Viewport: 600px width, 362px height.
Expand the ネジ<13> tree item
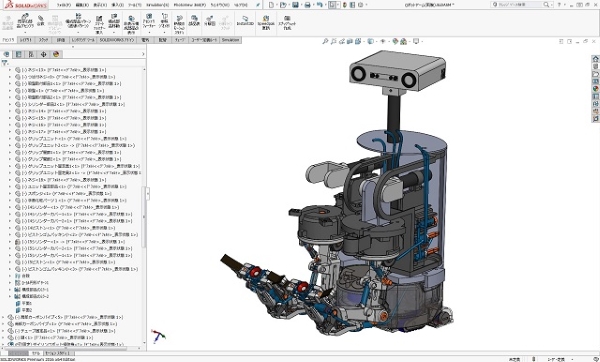10,70
